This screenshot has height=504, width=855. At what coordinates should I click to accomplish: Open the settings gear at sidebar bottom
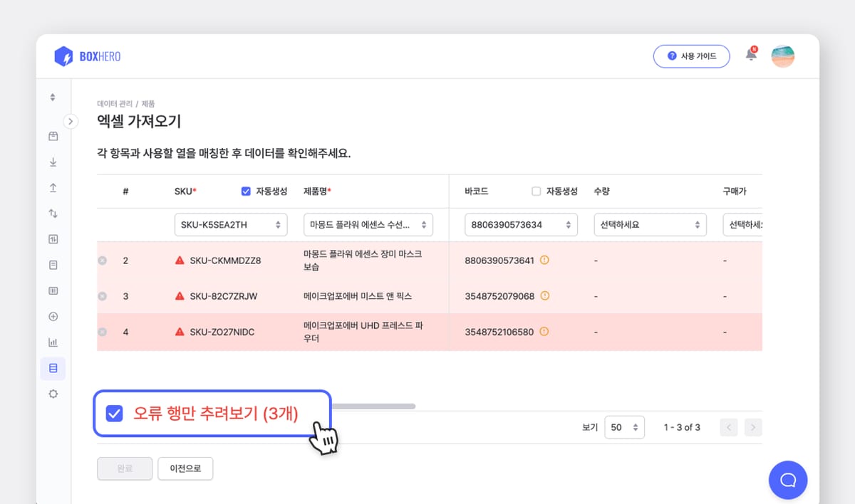tap(53, 394)
